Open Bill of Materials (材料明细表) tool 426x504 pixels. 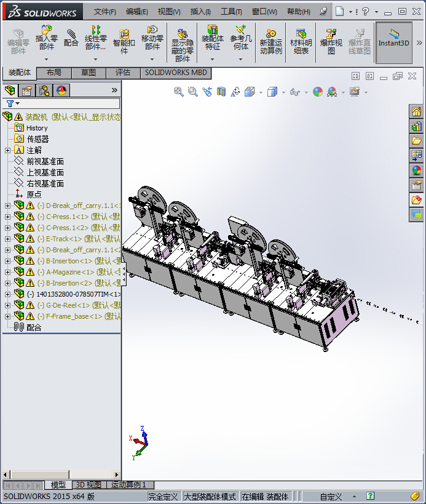tap(301, 41)
